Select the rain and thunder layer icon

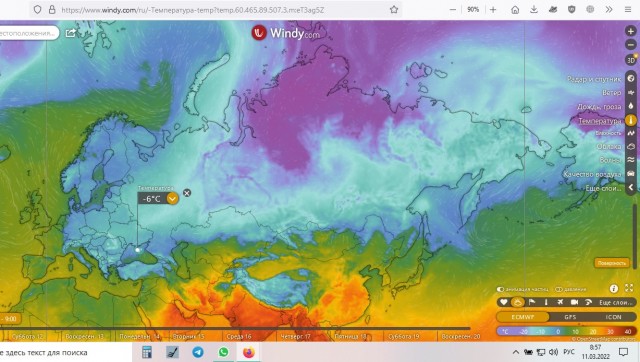[x=631, y=106]
